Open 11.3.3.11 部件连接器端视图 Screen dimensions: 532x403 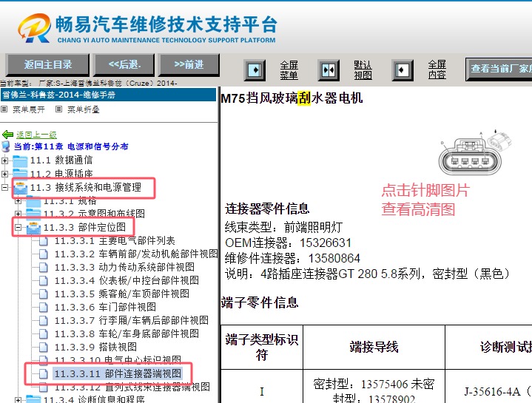118,373
